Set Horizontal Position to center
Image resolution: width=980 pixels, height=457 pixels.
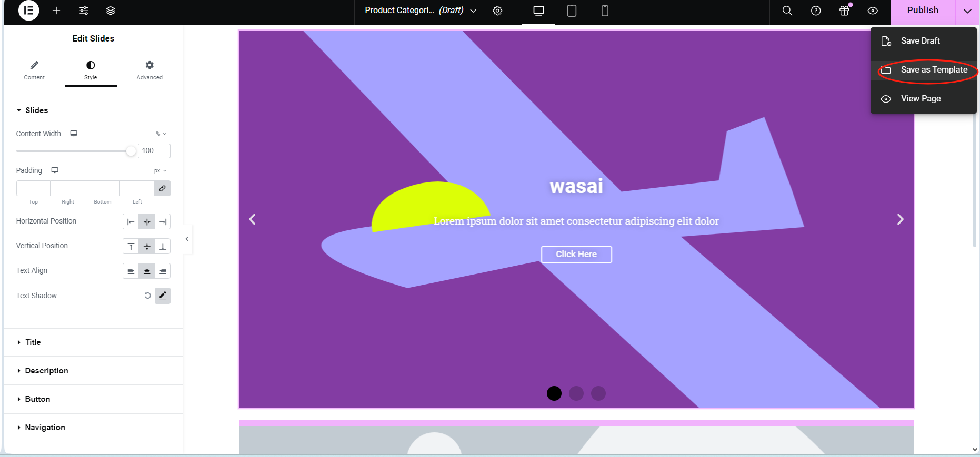(147, 222)
